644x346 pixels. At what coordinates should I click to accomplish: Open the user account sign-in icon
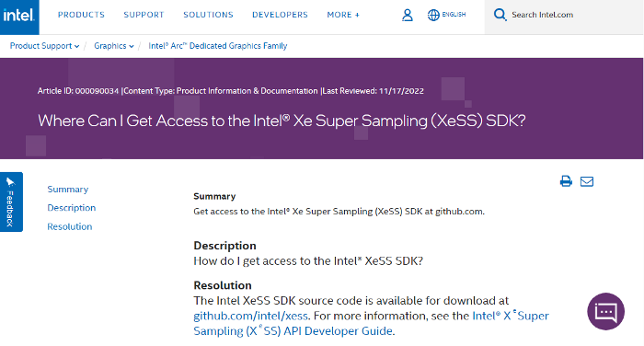pyautogui.click(x=407, y=16)
